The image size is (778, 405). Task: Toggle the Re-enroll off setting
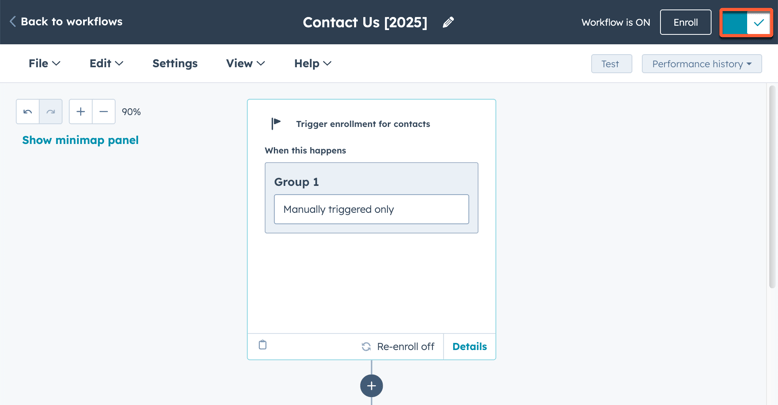(398, 347)
